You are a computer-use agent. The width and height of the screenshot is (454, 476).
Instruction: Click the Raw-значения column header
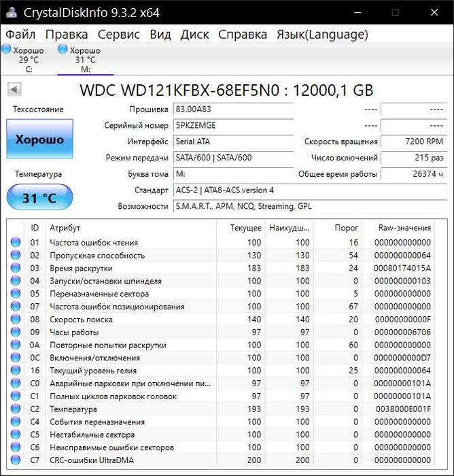tap(398, 228)
